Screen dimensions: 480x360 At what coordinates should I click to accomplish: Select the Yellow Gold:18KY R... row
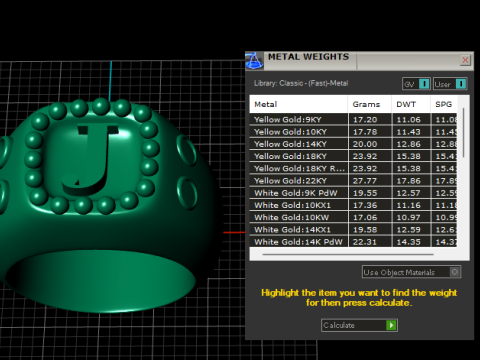tap(353, 168)
